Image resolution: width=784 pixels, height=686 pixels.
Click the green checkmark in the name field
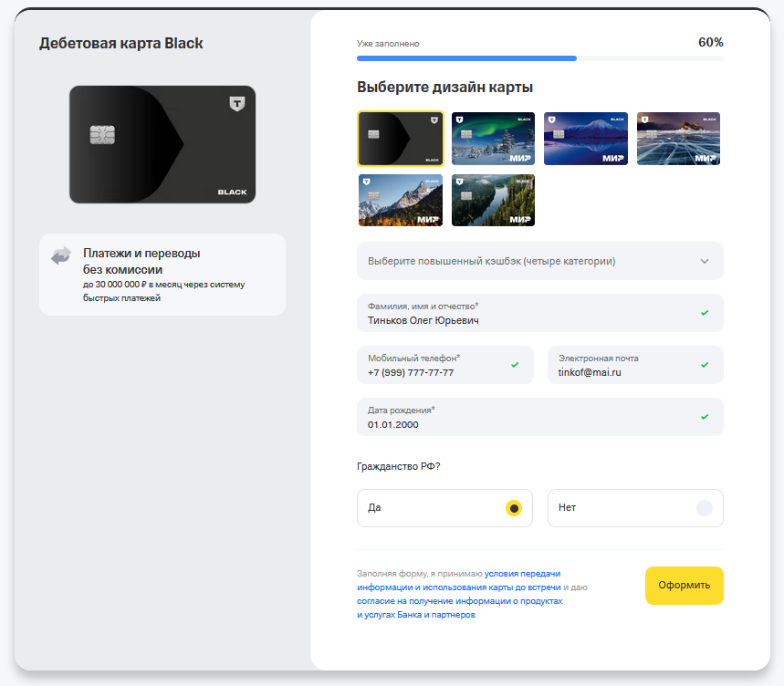tap(705, 313)
